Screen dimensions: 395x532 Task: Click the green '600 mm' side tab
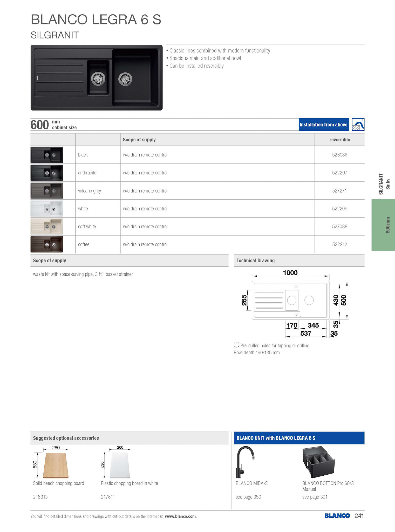383,225
